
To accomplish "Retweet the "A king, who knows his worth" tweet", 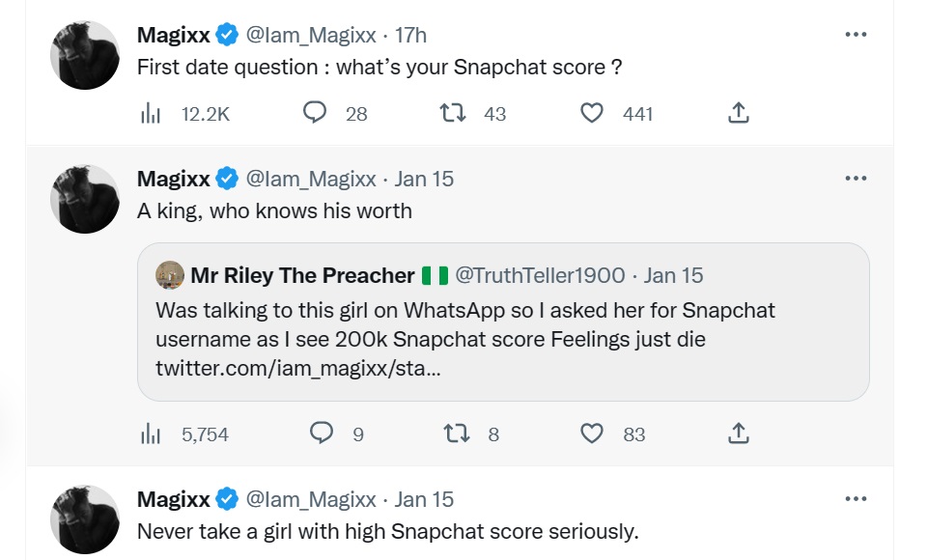I will (455, 434).
